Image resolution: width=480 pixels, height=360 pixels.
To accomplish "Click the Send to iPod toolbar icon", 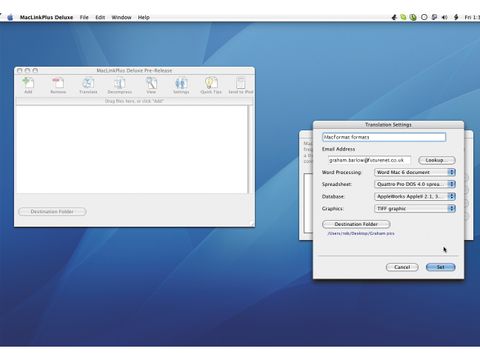I will point(241,85).
